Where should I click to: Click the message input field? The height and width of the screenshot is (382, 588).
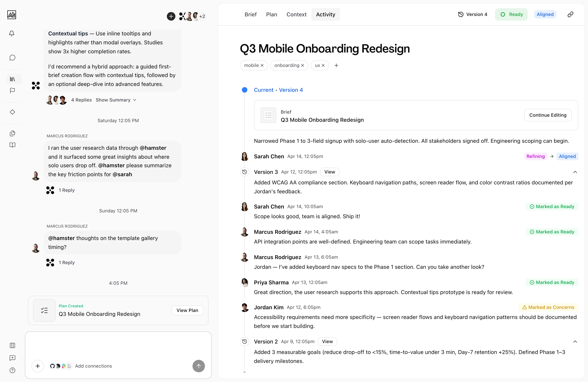tap(118, 346)
